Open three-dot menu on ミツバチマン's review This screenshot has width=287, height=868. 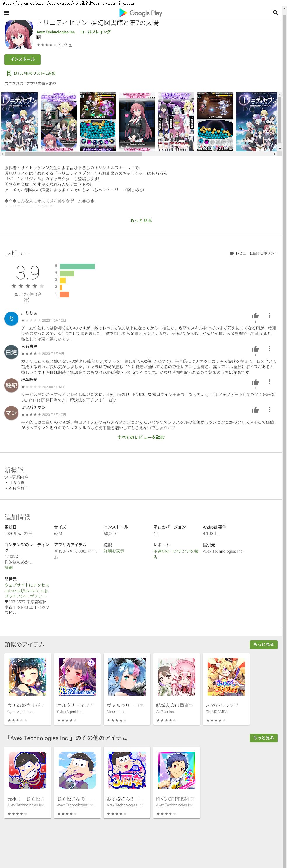269,410
